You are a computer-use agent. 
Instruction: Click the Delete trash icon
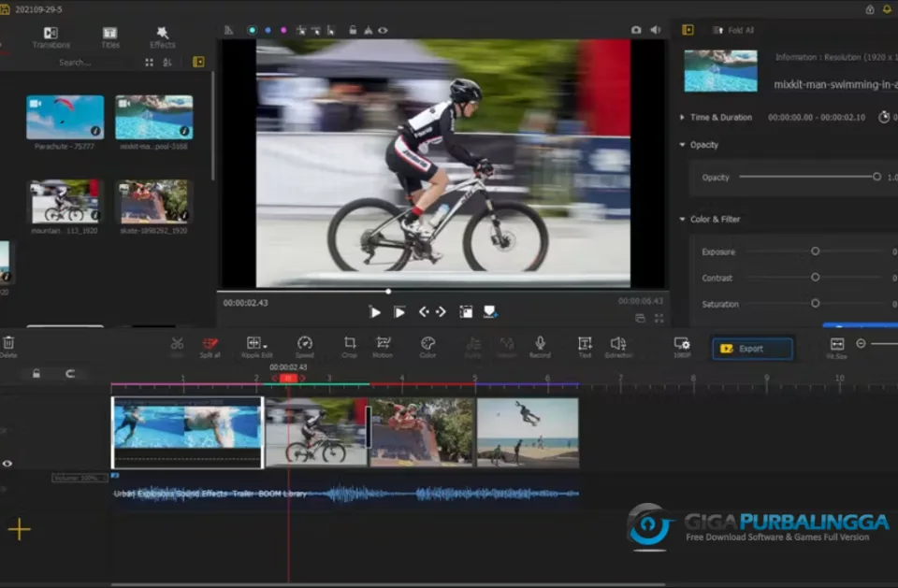(8, 347)
